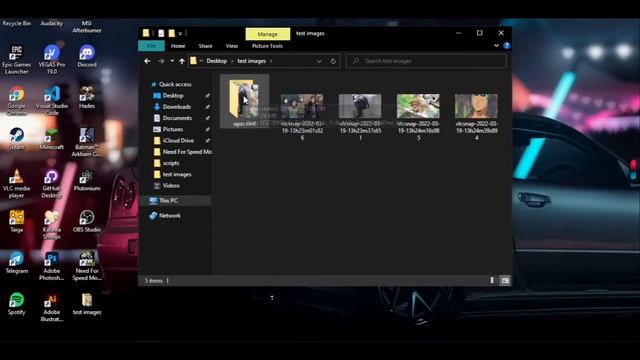This screenshot has width=640, height=360.
Task: Open Minecraft desktop shortcut
Action: 52,139
